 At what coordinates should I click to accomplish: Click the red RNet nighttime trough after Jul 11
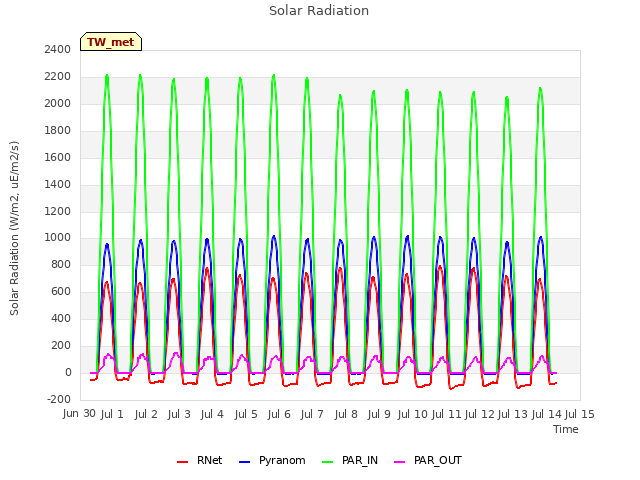451,388
